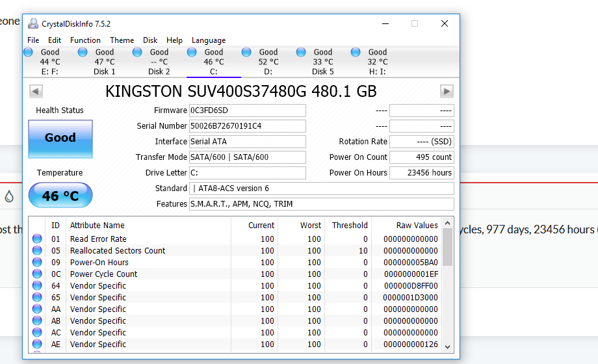Viewport: 598px width, 364px height.
Task: Click status orb for attribute ID AC
Action: point(37,332)
